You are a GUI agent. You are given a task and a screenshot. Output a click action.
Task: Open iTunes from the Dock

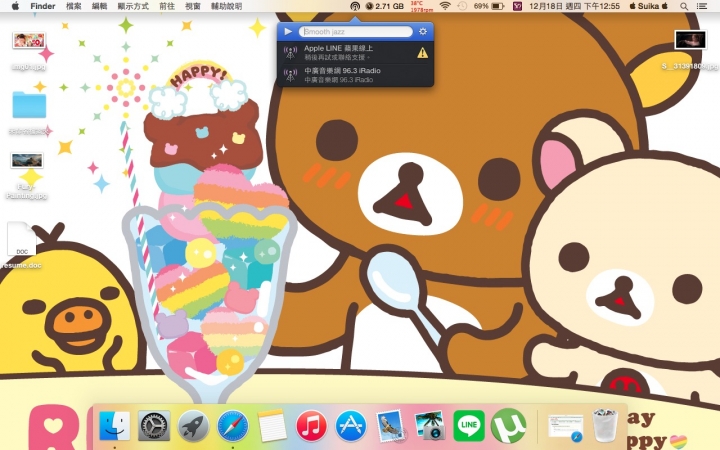click(x=311, y=426)
